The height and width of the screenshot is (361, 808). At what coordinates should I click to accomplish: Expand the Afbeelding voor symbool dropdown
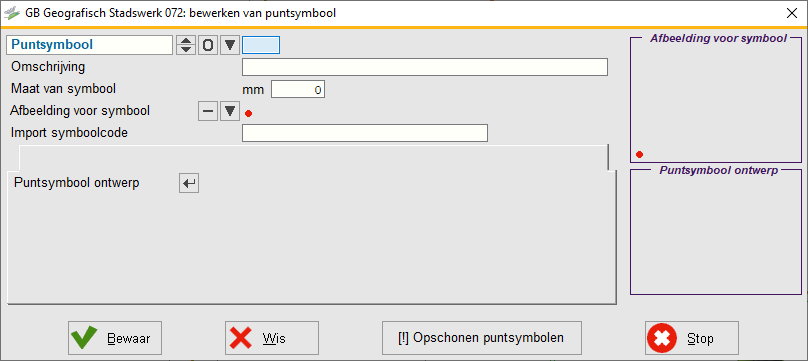tap(230, 111)
